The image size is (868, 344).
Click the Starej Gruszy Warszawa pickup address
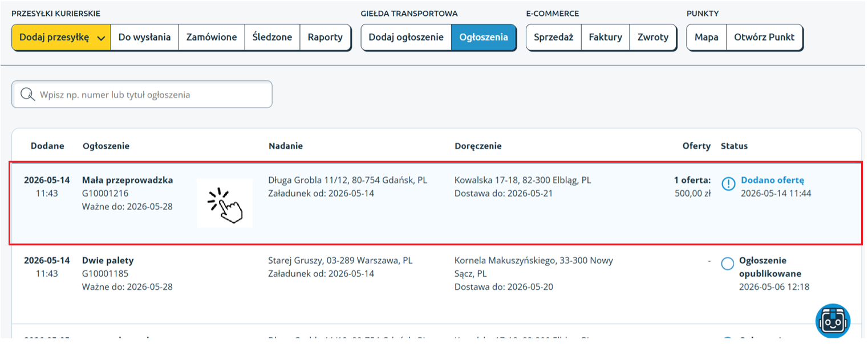(x=340, y=260)
